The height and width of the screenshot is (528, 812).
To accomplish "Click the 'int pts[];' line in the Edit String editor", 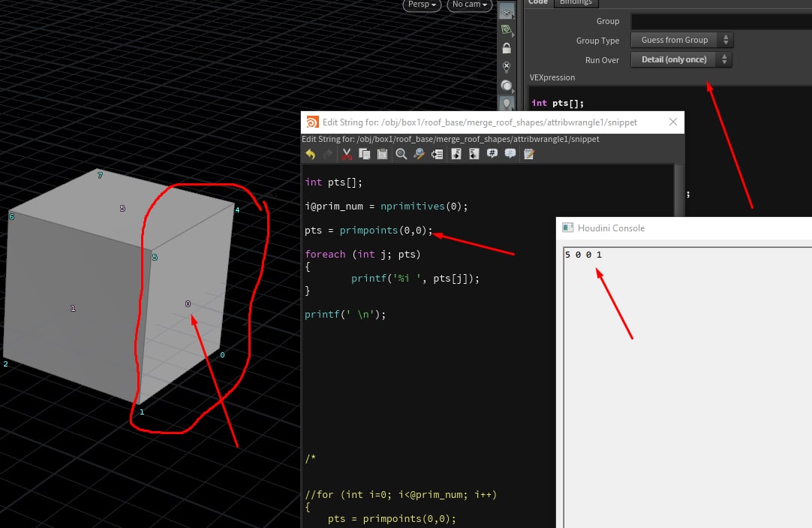I will 333,183.
